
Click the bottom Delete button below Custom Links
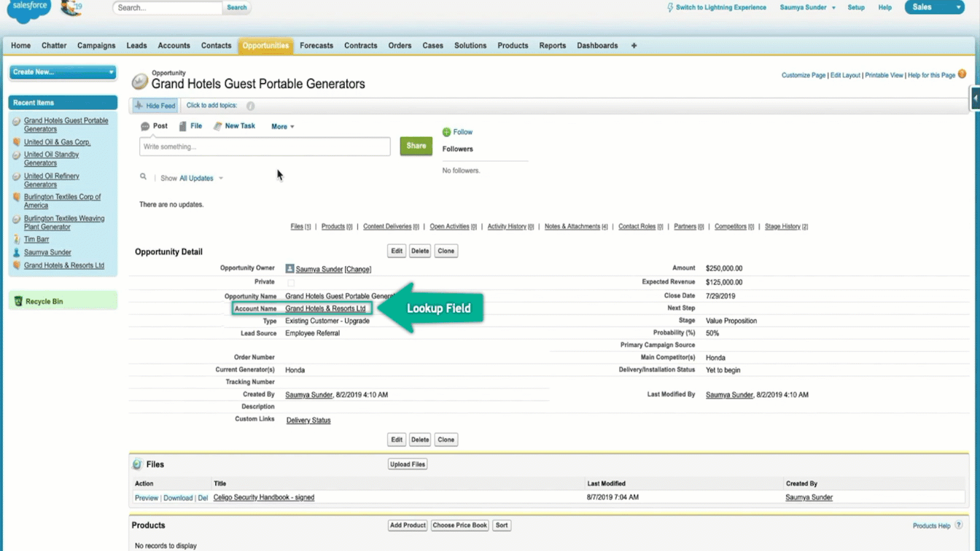pos(420,439)
